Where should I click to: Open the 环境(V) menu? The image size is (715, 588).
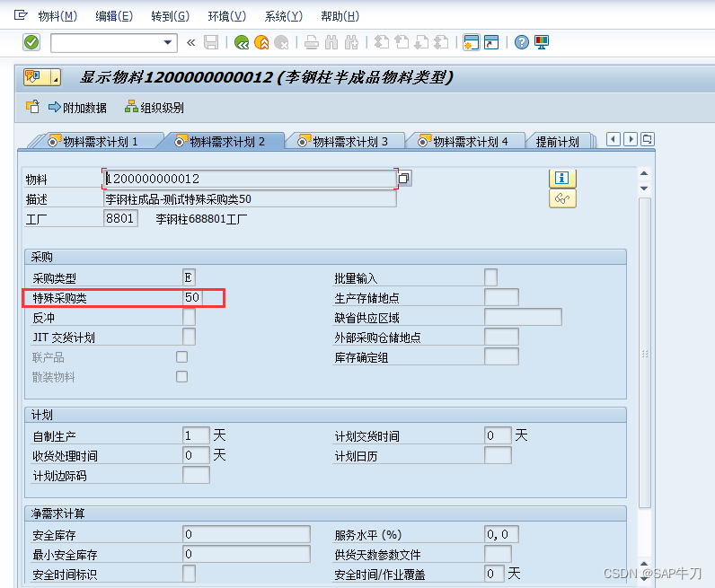[x=226, y=16]
